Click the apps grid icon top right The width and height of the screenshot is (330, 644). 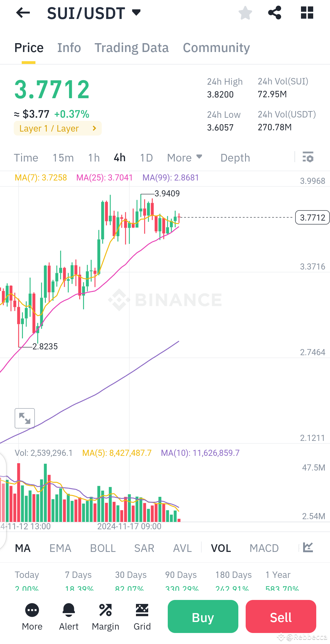click(307, 13)
